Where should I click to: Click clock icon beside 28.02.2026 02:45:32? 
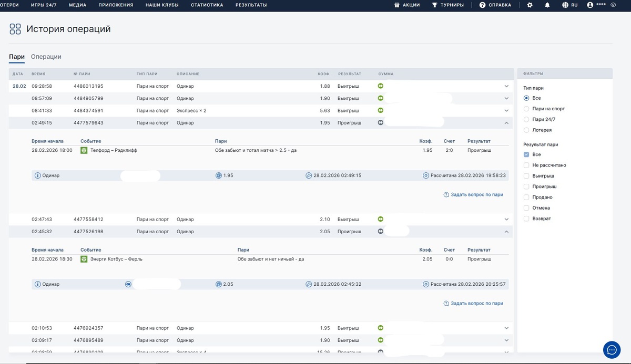click(309, 284)
